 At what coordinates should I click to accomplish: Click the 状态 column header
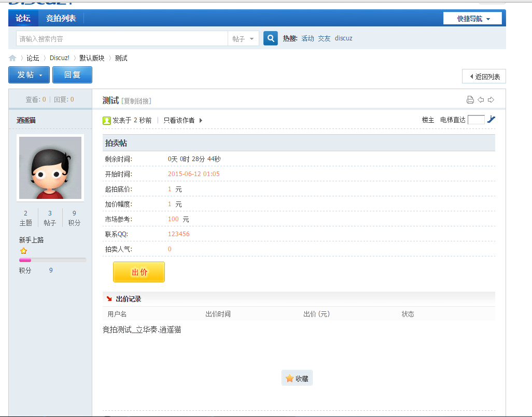click(x=408, y=314)
